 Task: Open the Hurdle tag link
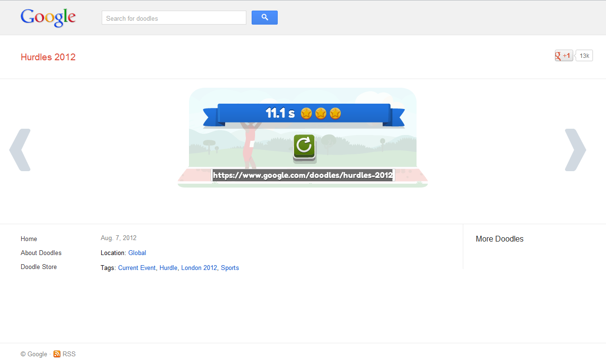[x=168, y=268]
